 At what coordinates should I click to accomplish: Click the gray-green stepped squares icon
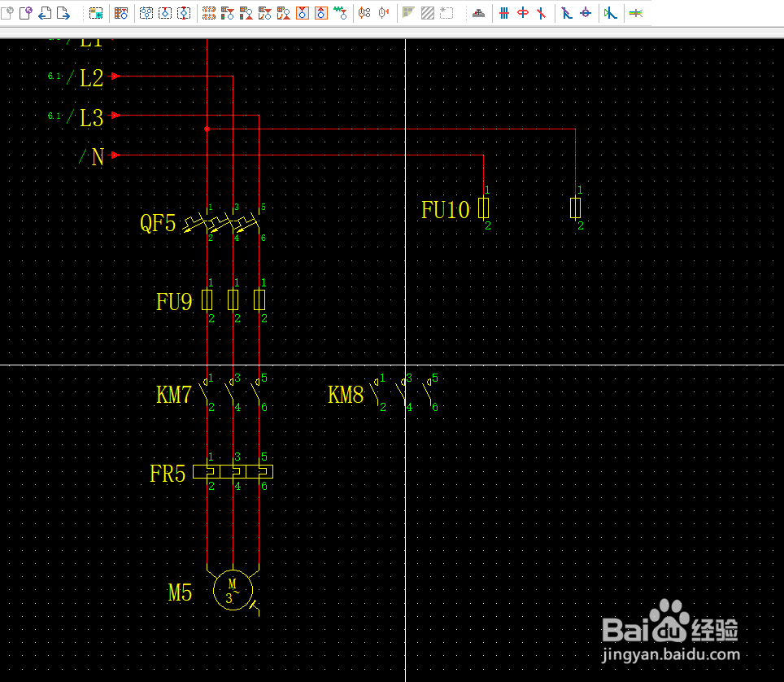coord(408,13)
